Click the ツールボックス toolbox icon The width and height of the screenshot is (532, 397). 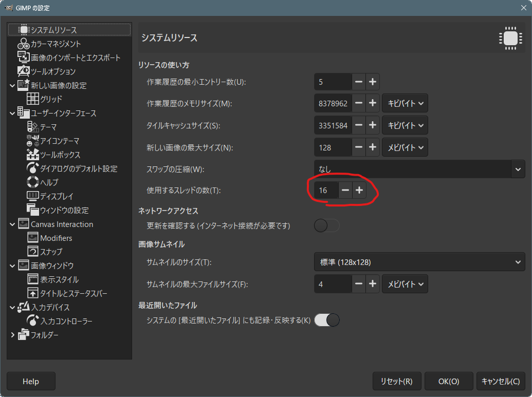[33, 155]
